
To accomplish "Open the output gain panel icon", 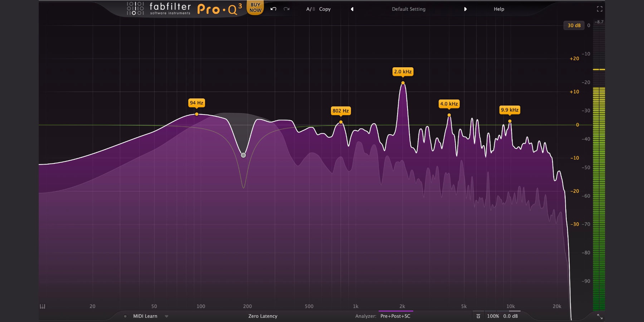I will click(x=478, y=316).
